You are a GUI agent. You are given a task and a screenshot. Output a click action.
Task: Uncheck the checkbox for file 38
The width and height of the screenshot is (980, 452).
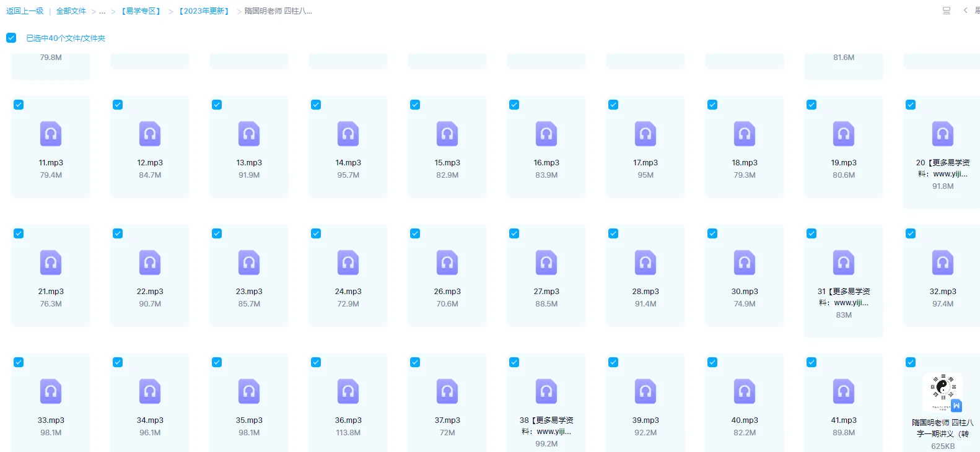pos(514,362)
